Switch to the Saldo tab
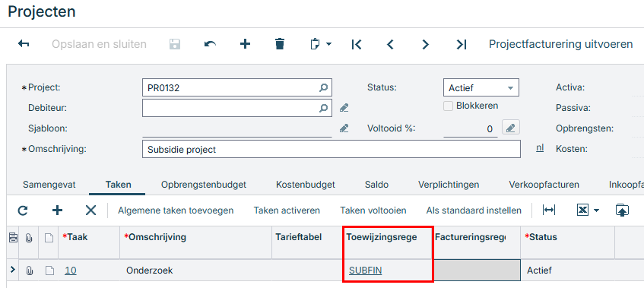 tap(376, 185)
